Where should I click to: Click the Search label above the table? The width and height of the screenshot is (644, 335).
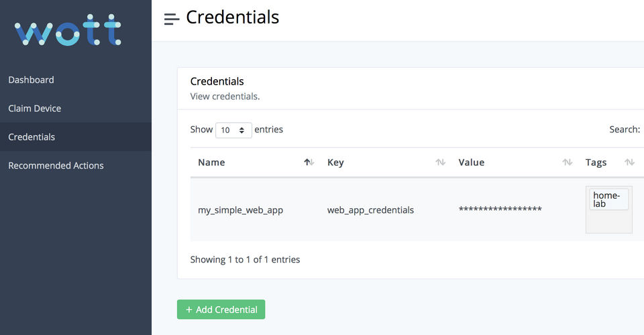pyautogui.click(x=624, y=130)
